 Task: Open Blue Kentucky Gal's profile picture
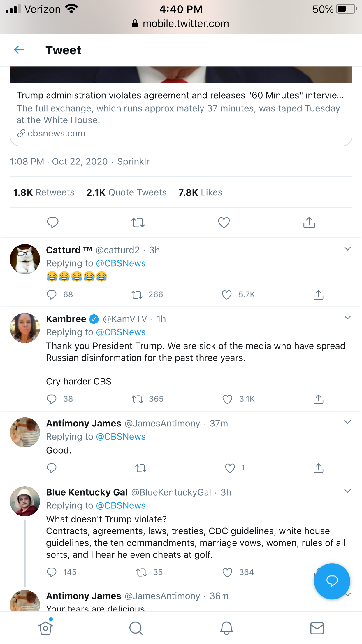point(25,501)
